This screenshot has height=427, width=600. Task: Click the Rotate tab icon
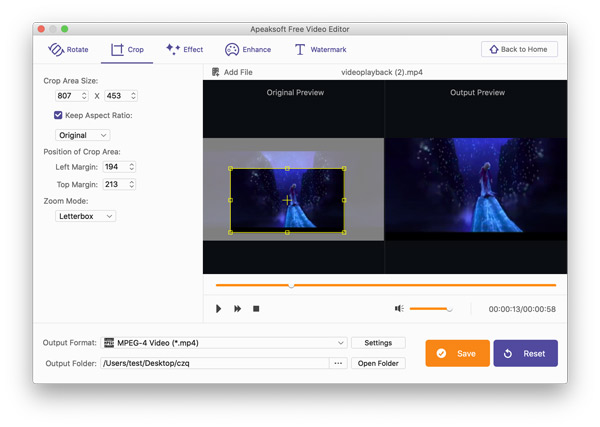click(56, 49)
